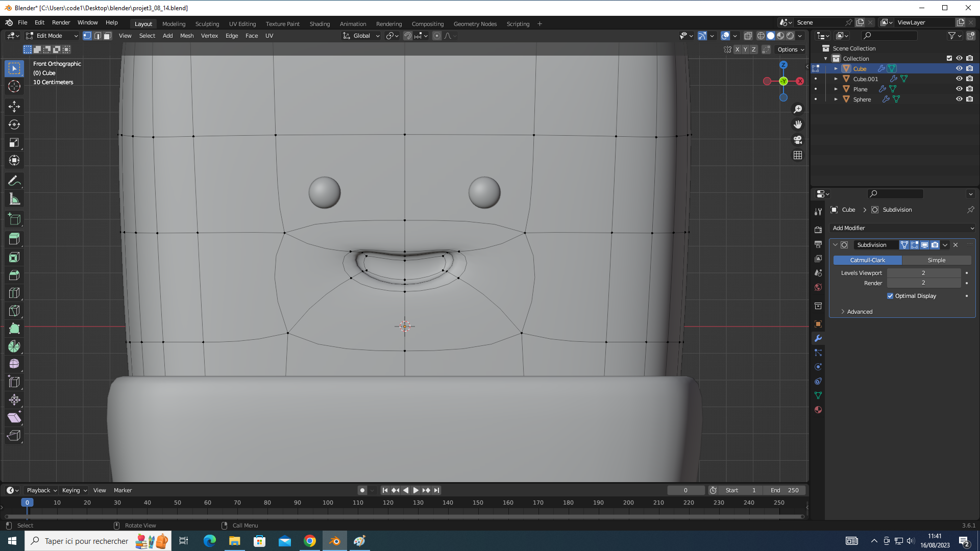This screenshot has height=551, width=980.
Task: Select the Edge Slide tool
Action: (x=14, y=382)
